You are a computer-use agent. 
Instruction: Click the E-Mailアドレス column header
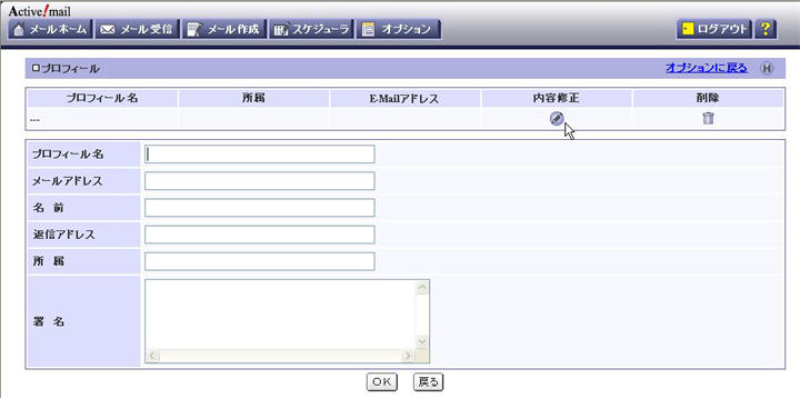pyautogui.click(x=405, y=98)
